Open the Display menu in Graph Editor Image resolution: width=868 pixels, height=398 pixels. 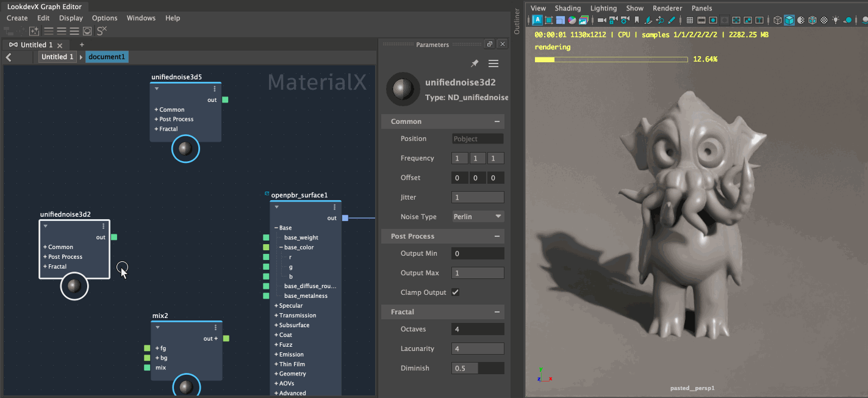(71, 18)
